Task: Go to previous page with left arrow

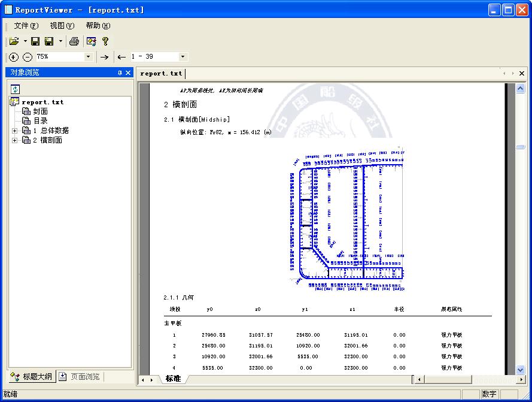Action: click(x=121, y=57)
